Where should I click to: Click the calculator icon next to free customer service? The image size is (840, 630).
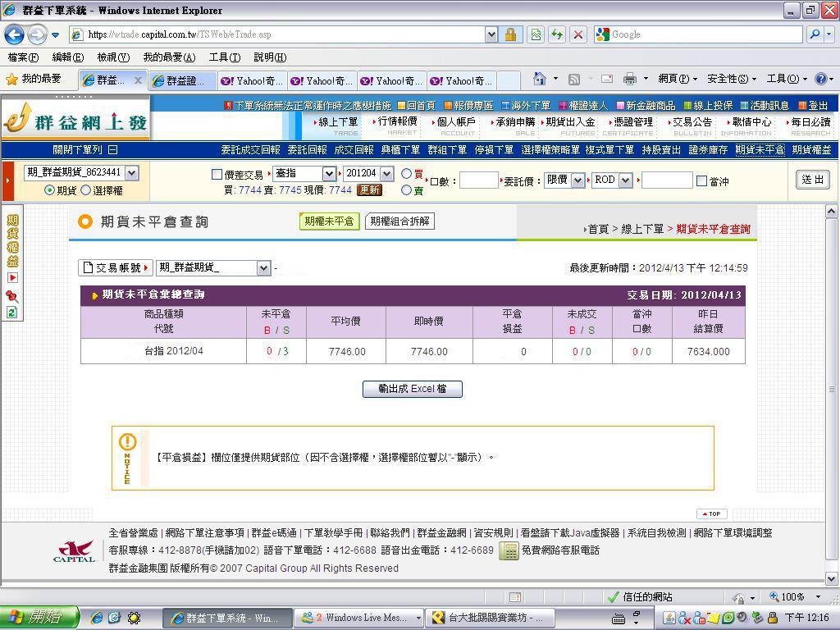509,550
